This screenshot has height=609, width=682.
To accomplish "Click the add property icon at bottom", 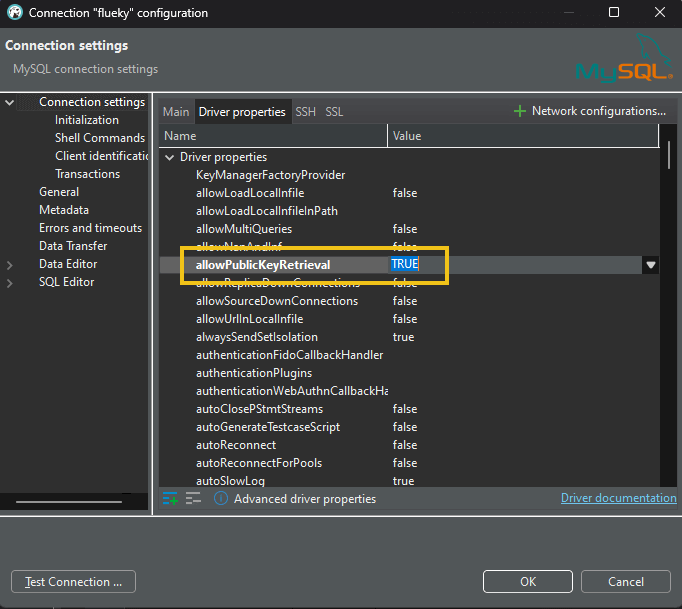I will [x=170, y=498].
